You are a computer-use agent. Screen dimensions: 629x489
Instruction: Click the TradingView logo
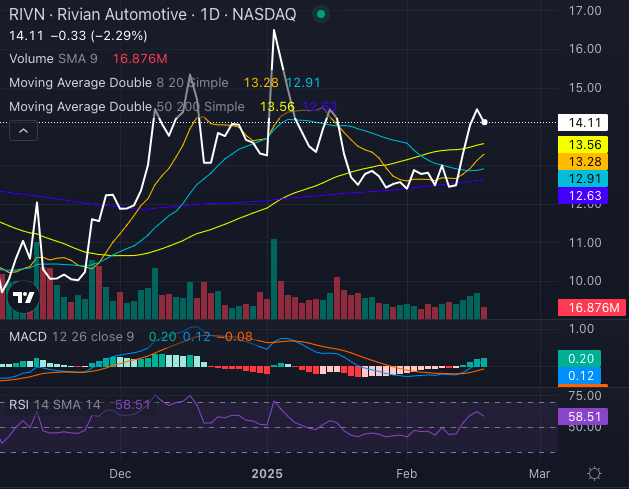[x=23, y=296]
